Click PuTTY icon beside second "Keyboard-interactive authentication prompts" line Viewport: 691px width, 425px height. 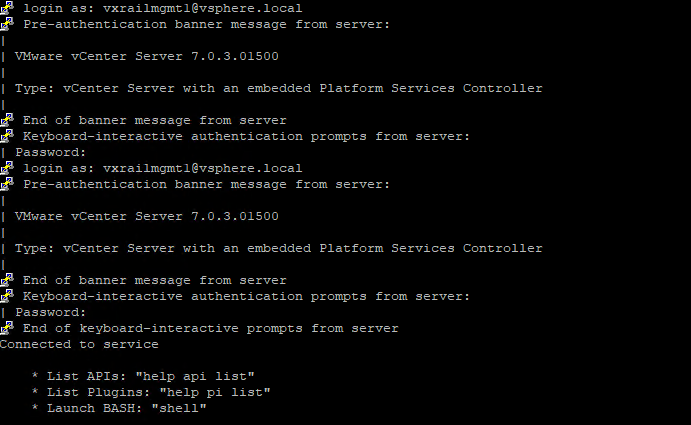point(6,296)
